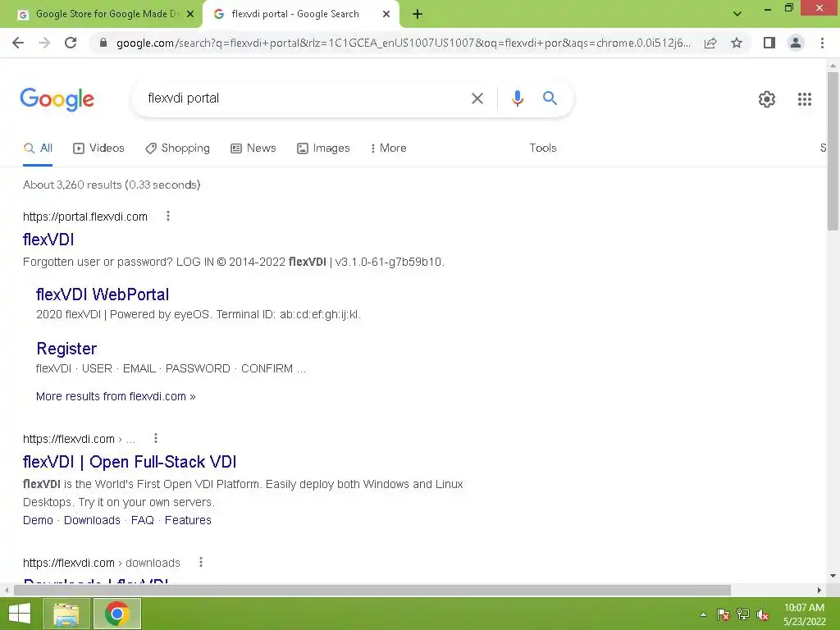This screenshot has height=630, width=840.
Task: Open the Downloads sitelink
Action: click(92, 520)
